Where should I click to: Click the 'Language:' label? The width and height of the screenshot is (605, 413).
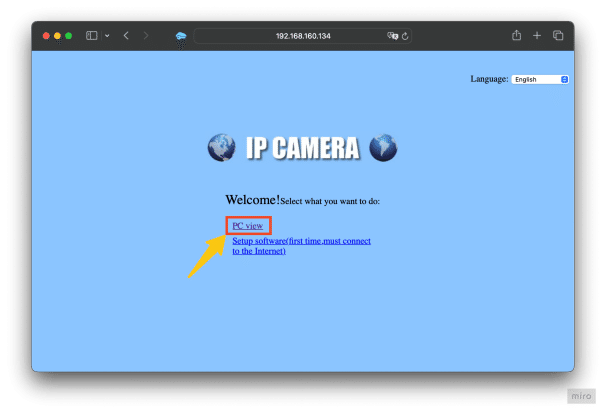click(x=489, y=79)
